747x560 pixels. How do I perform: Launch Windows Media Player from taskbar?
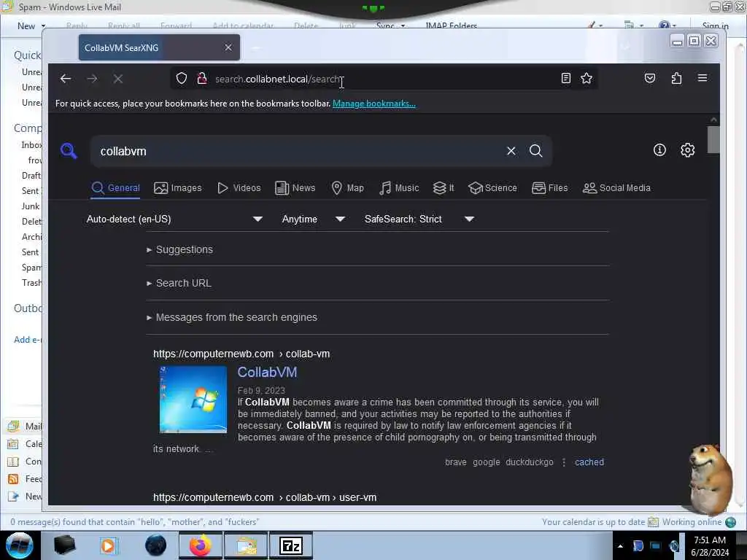pos(108,545)
